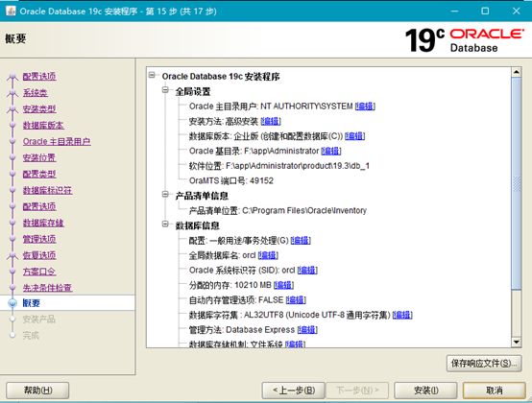The width and height of the screenshot is (532, 403).
Task: Go to the 数据库标识符 step
Action: point(47,191)
